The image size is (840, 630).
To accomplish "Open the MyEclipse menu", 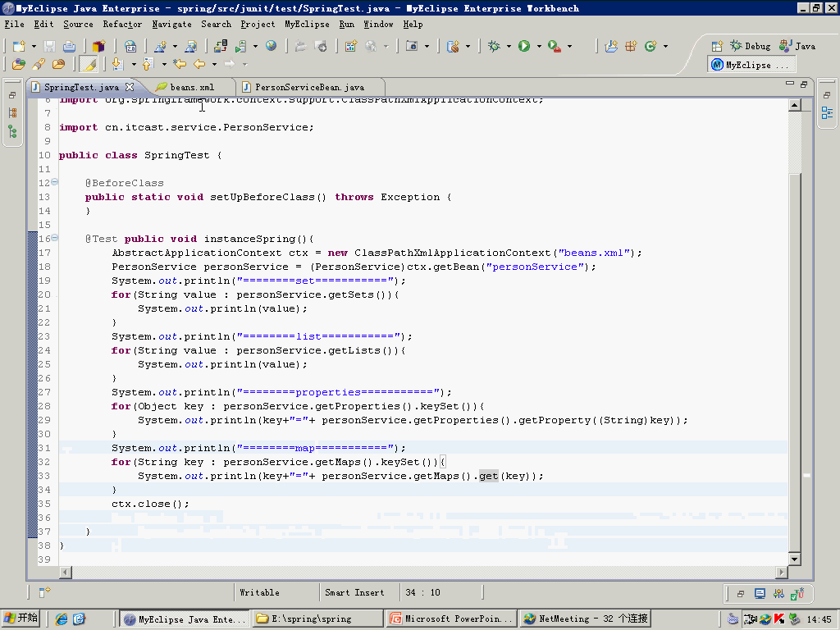I will click(x=307, y=24).
